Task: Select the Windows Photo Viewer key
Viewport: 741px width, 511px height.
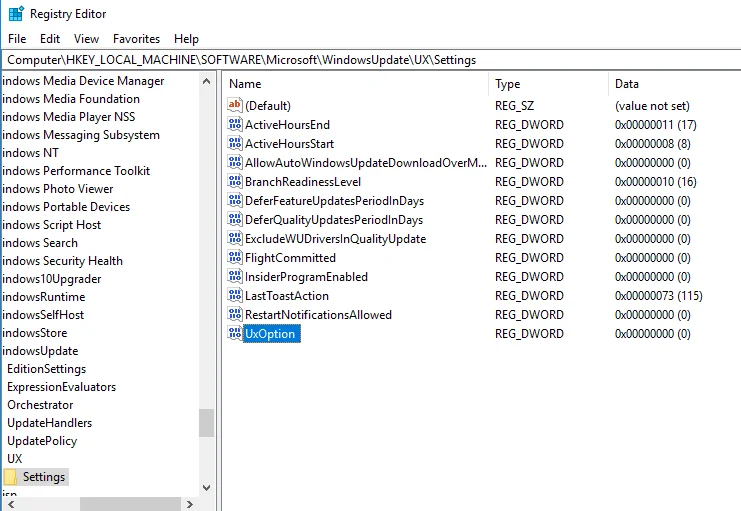Action: coord(58,189)
